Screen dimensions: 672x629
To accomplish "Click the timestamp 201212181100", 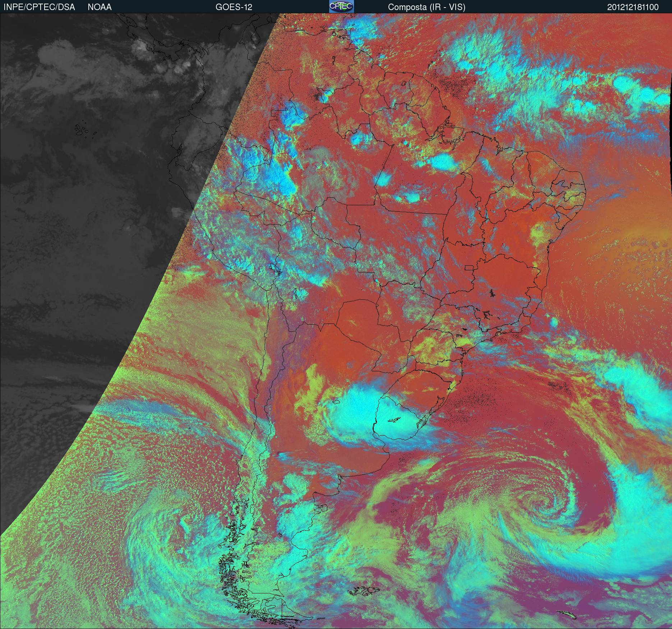I will pos(632,7).
